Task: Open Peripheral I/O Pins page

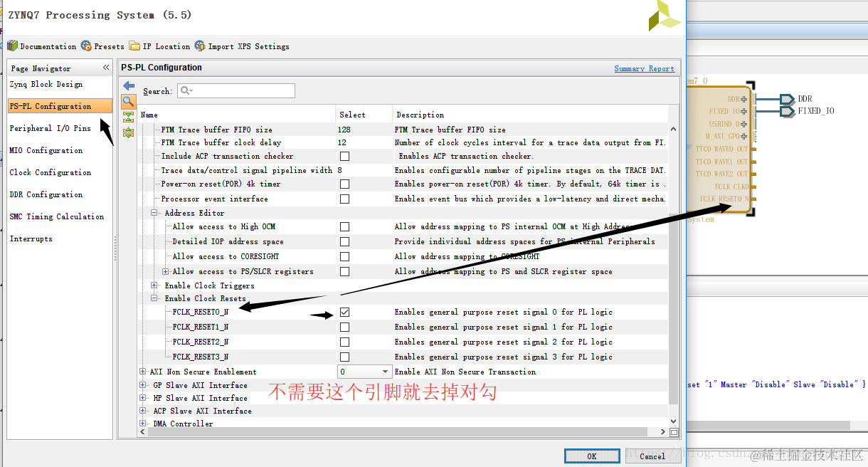Action: 51,128
